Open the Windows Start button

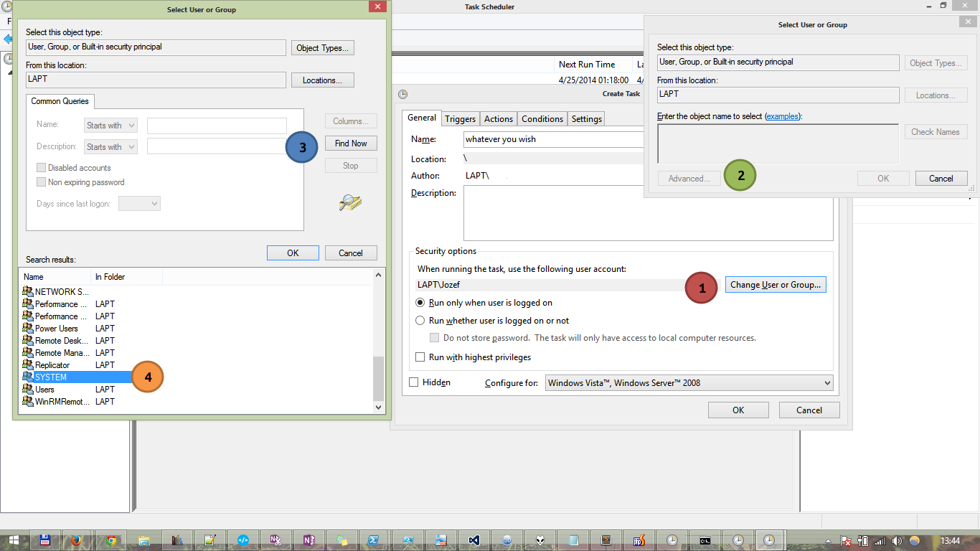click(x=14, y=540)
